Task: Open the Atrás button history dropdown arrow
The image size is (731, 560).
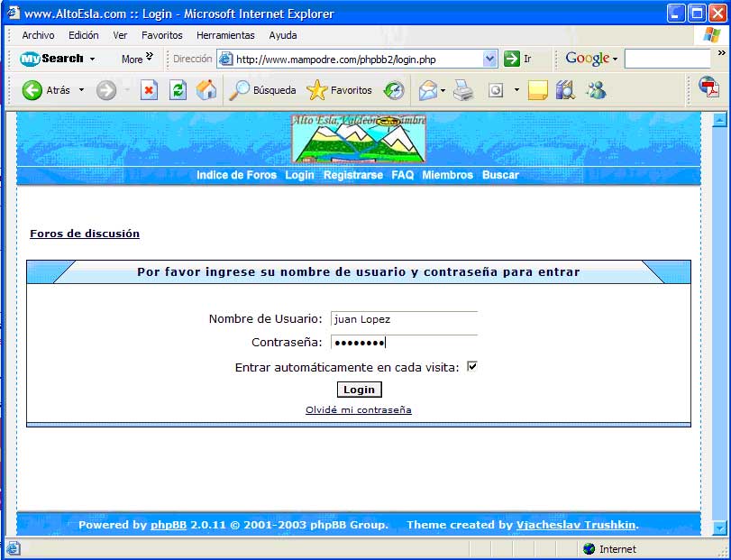Action: (81, 90)
